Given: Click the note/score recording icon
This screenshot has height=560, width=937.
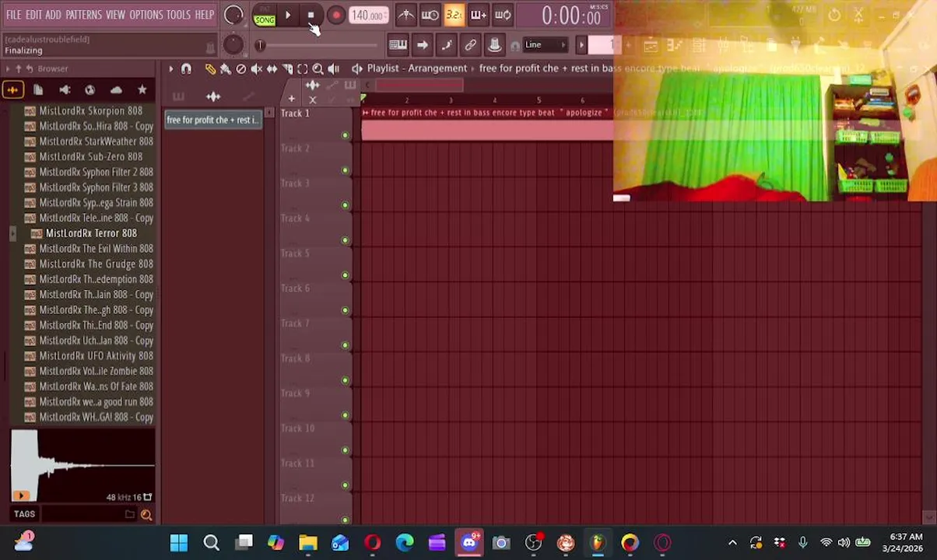Looking at the screenshot, I should (x=446, y=44).
